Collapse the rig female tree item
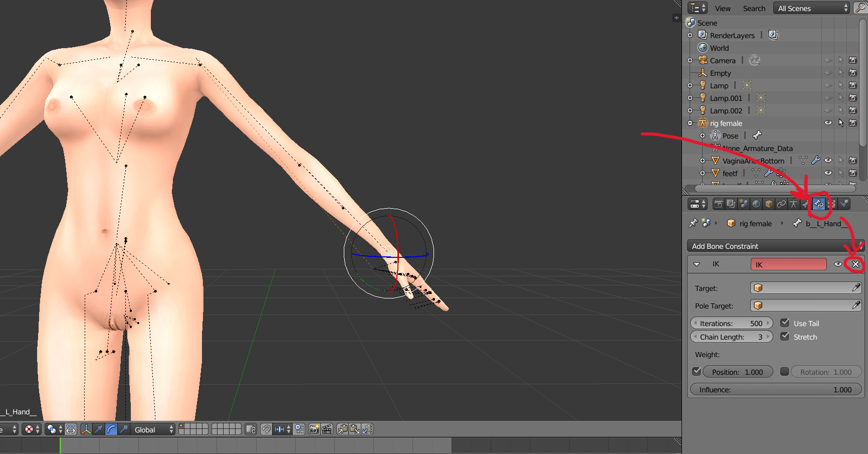The height and width of the screenshot is (454, 868). (x=690, y=123)
